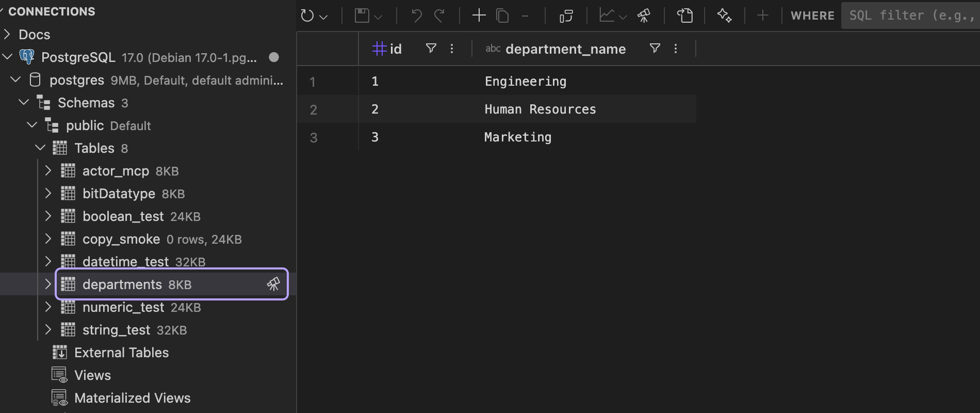Click the greyed plus icon before WHERE

click(763, 15)
